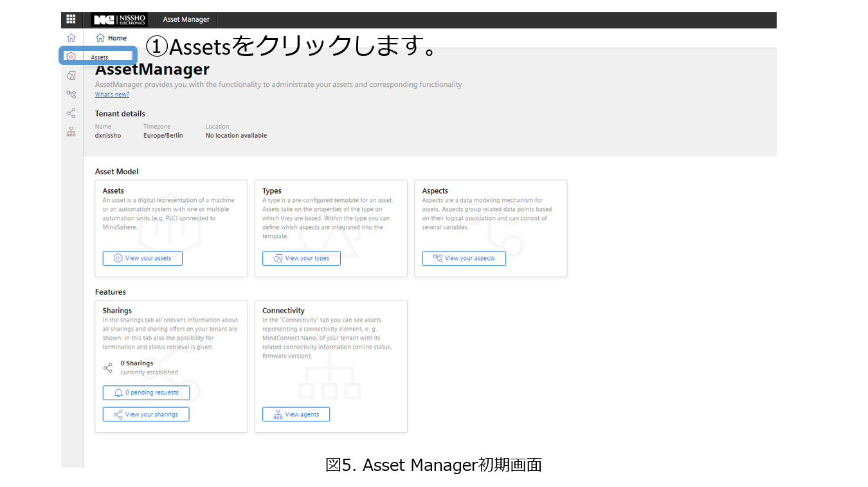
Task: Click share icon beside 0 Sharings
Action: click(x=108, y=368)
